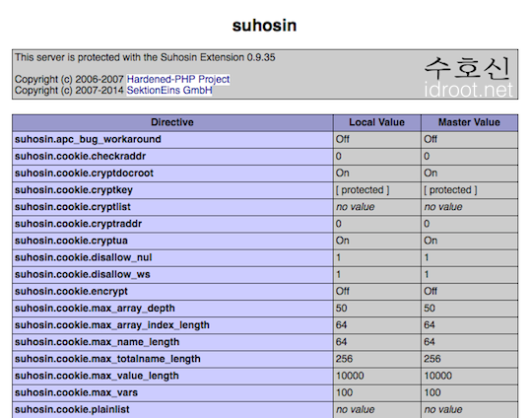Viewport: 532px width, 418px height.
Task: Click suhosin.cookie.plainlist no value local cell
Action: 377,410
